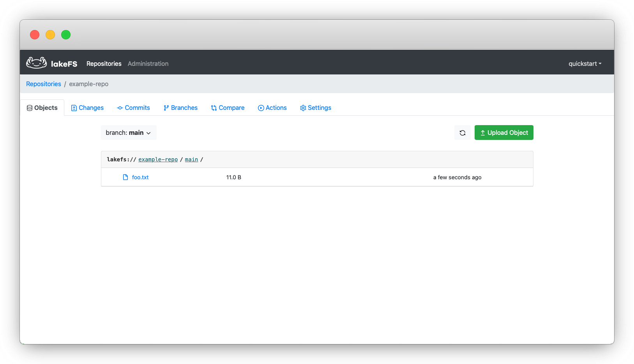Screen dimensions: 634x364
Task: Click the refresh objects icon button
Action: tap(463, 133)
